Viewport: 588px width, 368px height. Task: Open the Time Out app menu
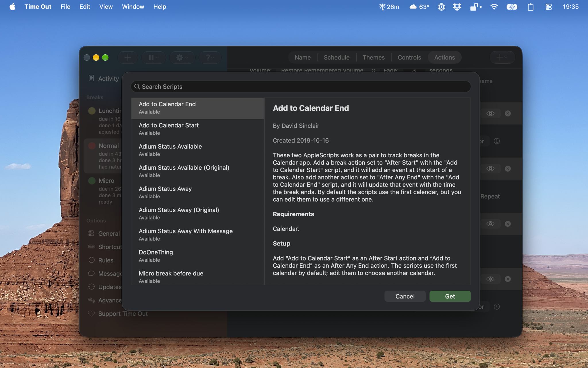click(38, 7)
